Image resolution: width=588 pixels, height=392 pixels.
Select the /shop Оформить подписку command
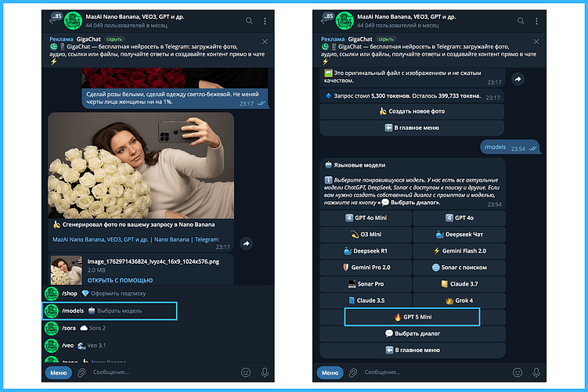pyautogui.click(x=158, y=293)
